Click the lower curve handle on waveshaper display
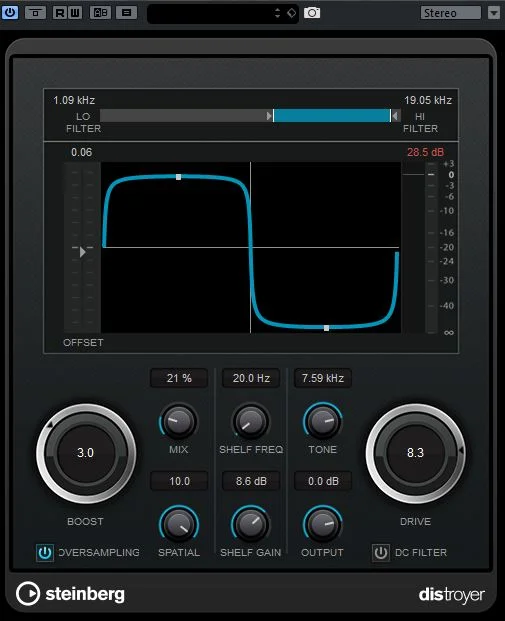Image resolution: width=505 pixels, height=621 pixels. [326, 328]
